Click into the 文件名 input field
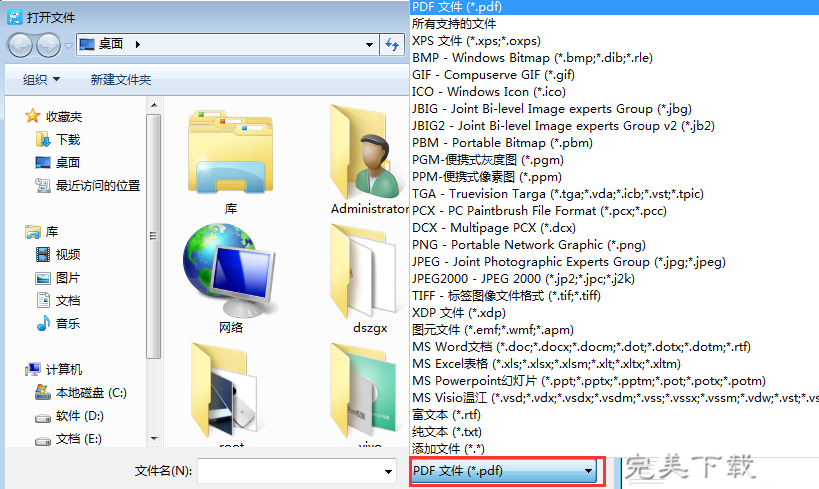 [x=289, y=471]
